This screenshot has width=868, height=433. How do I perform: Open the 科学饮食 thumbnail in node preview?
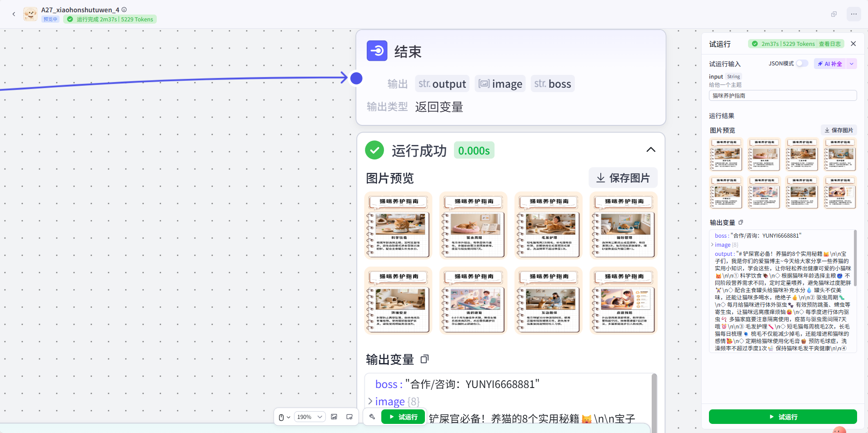[x=398, y=226]
